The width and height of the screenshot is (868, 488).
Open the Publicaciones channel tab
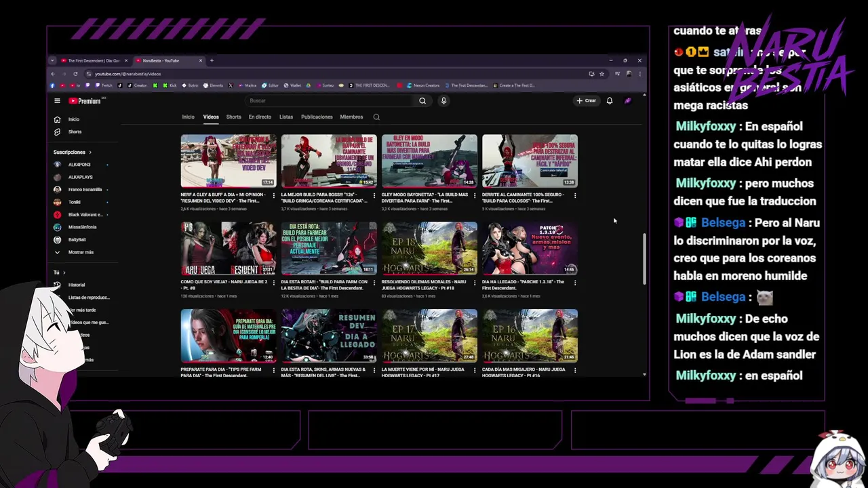click(317, 117)
